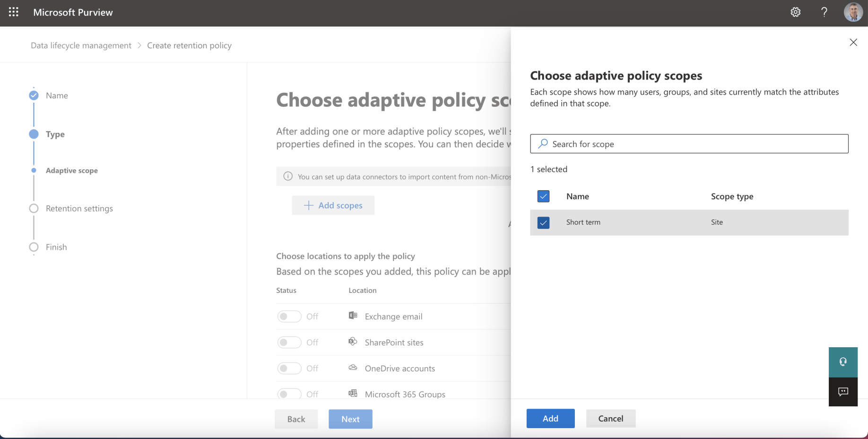Uncheck the Short term scope checkbox
This screenshot has width=868, height=439.
(x=544, y=222)
